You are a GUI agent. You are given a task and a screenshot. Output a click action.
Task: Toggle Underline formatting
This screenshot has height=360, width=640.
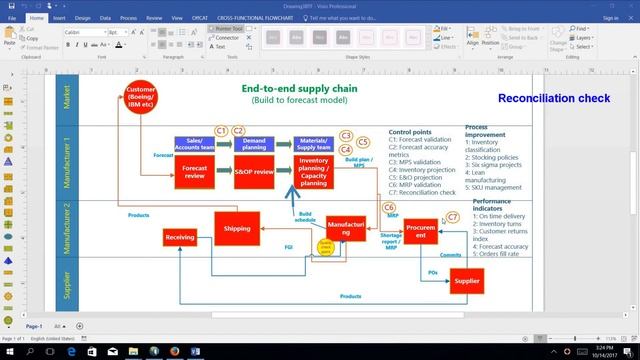[85, 44]
